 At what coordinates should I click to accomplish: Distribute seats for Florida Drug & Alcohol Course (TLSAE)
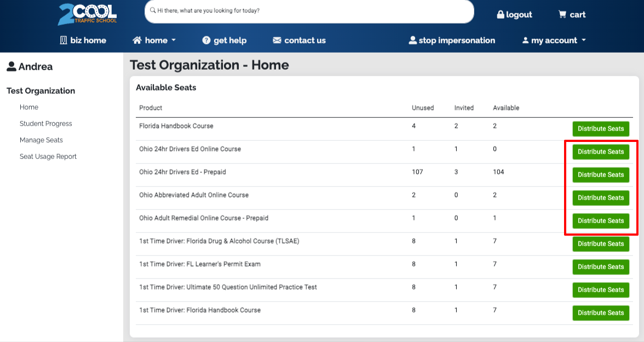(601, 244)
